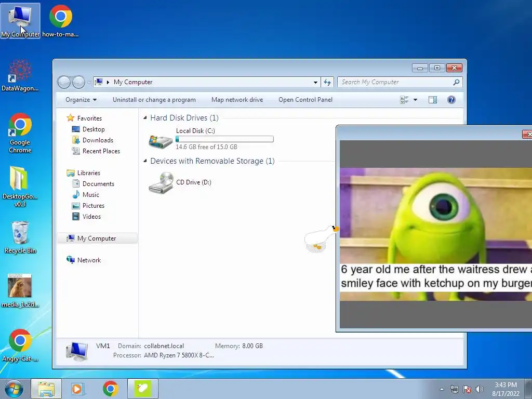The height and width of the screenshot is (399, 532).
Task: Launch Windows Media Player from taskbar
Action: 78,389
